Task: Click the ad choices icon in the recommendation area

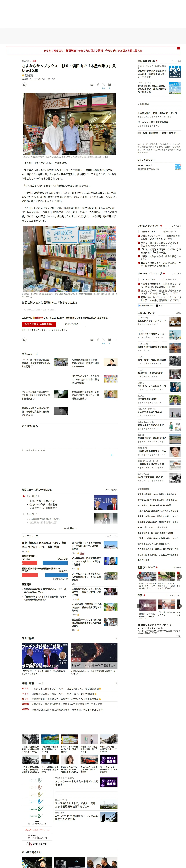Action: [112, 455]
